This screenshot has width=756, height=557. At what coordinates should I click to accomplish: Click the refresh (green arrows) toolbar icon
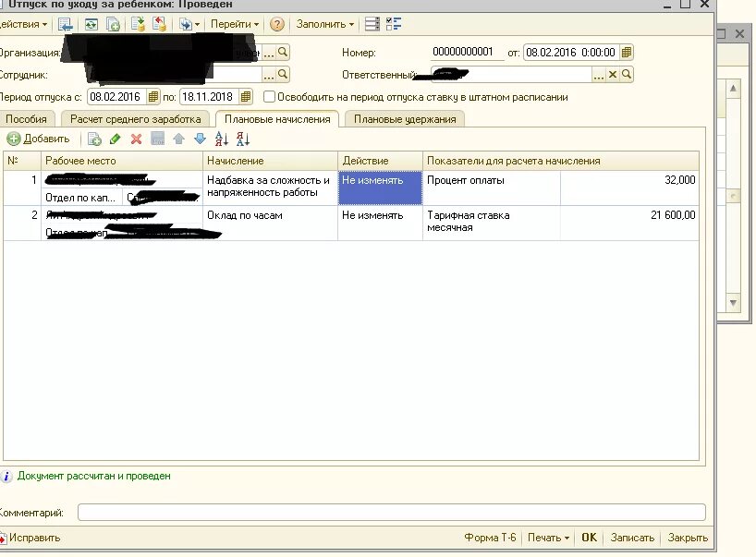(x=91, y=24)
